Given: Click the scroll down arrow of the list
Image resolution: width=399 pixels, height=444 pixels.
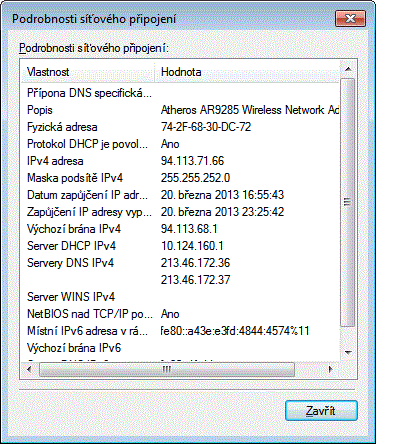Looking at the screenshot, I should point(348,352).
